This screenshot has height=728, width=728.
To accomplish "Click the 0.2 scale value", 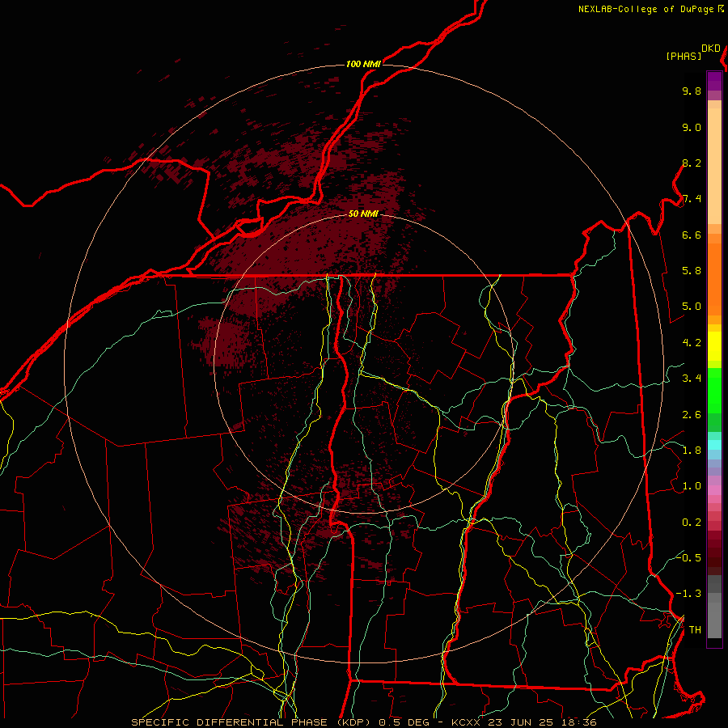I will coord(692,523).
